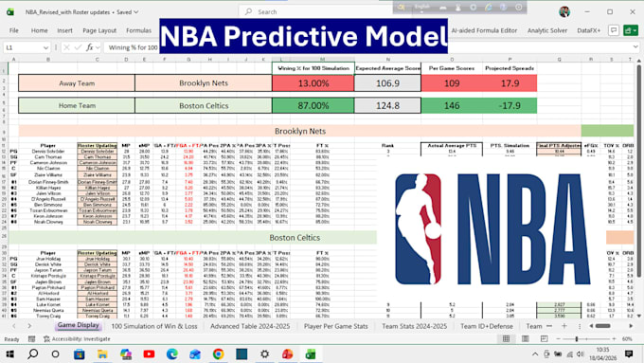This screenshot has height=363, width=644.
Task: Switch to Excel on the taskbar
Action: [311, 354]
